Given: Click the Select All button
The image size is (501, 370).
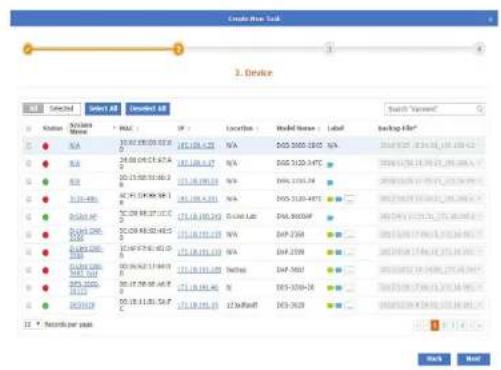Looking at the screenshot, I should 103,109.
